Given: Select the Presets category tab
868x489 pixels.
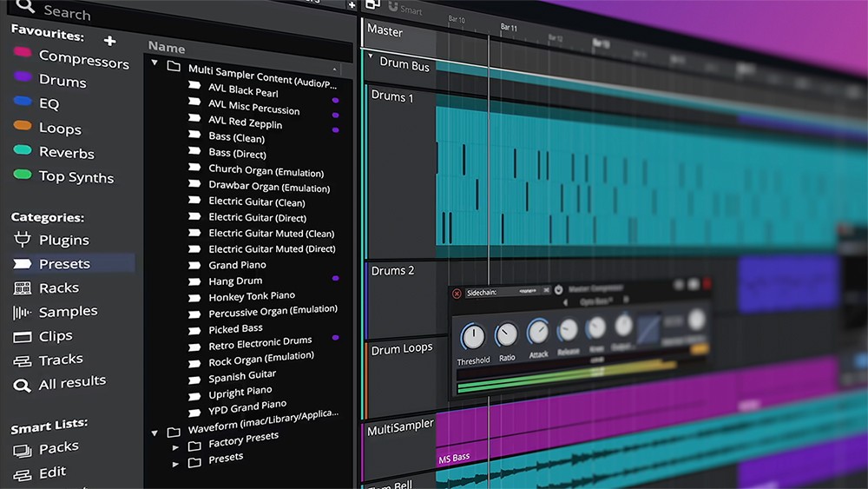Looking at the screenshot, I should pyautogui.click(x=63, y=263).
